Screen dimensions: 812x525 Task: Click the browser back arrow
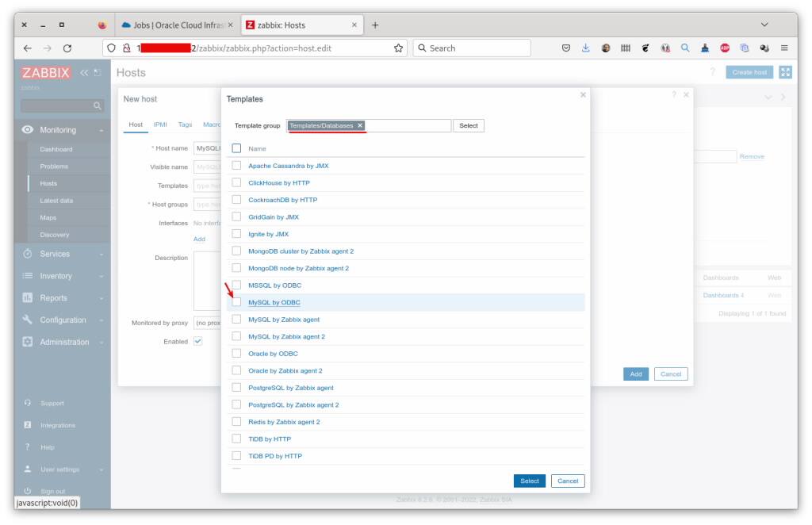28,48
